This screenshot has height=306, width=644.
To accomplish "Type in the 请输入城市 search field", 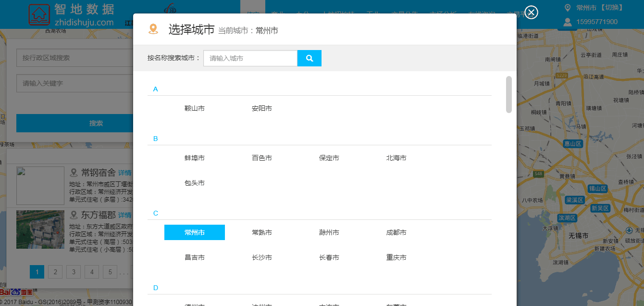I will pyautogui.click(x=250, y=58).
